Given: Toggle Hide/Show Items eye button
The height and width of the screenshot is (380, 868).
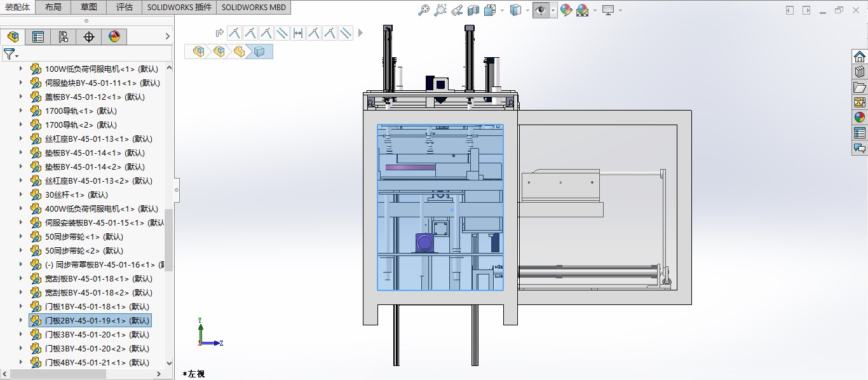Looking at the screenshot, I should click(x=541, y=10).
